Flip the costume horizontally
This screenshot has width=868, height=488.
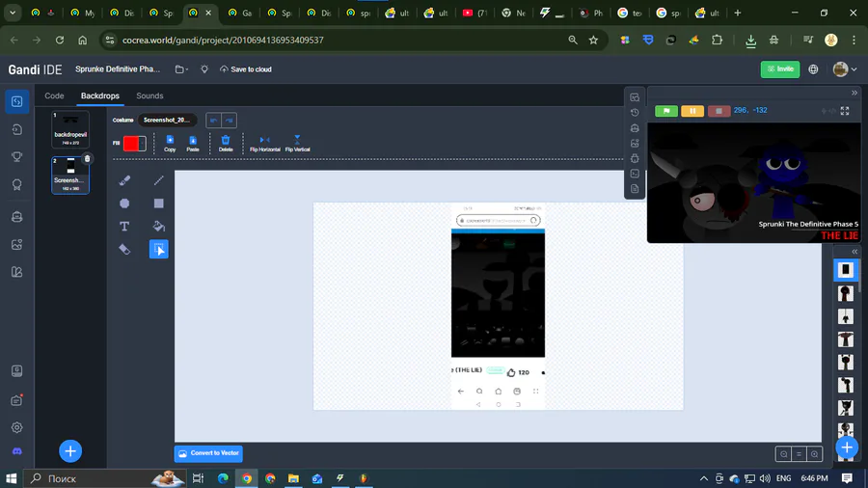[x=264, y=144]
